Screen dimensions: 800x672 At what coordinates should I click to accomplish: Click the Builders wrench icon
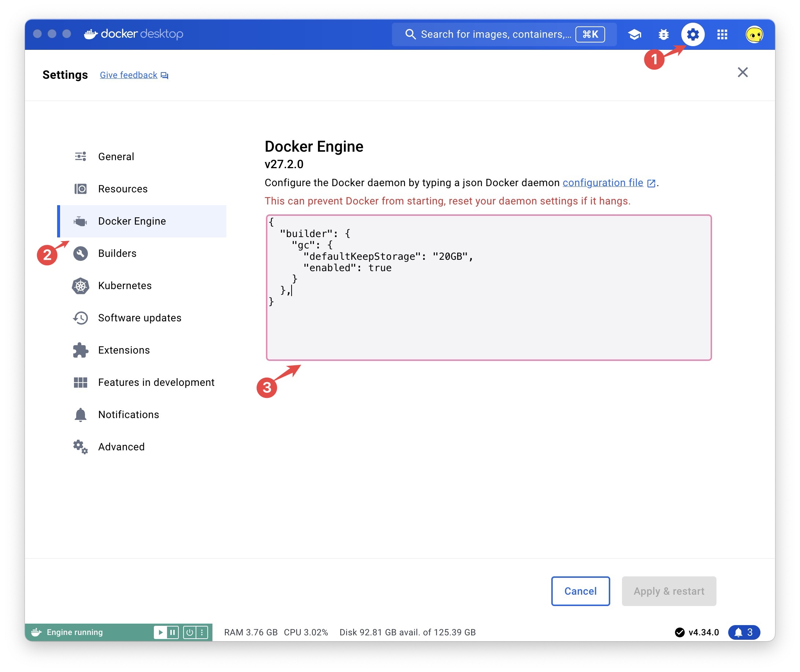point(80,254)
